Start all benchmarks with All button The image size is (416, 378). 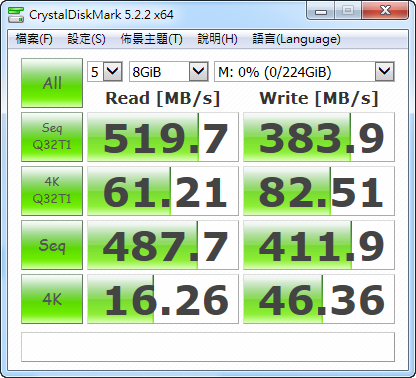(52, 83)
